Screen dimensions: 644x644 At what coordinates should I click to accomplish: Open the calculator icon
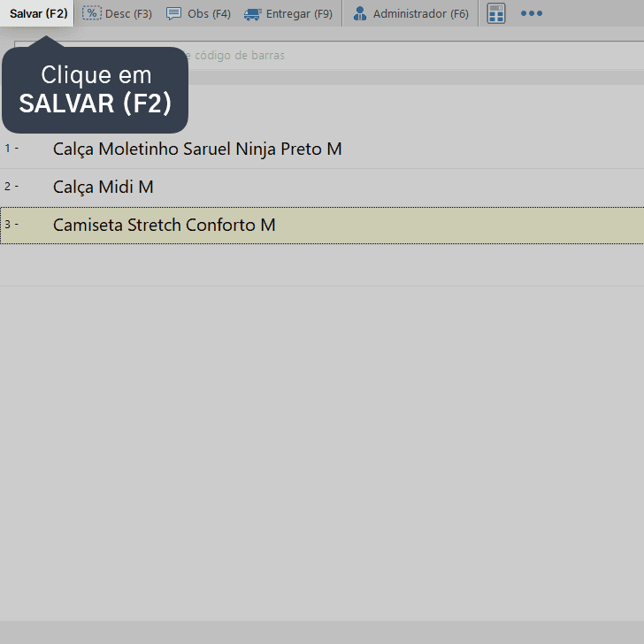tap(496, 13)
